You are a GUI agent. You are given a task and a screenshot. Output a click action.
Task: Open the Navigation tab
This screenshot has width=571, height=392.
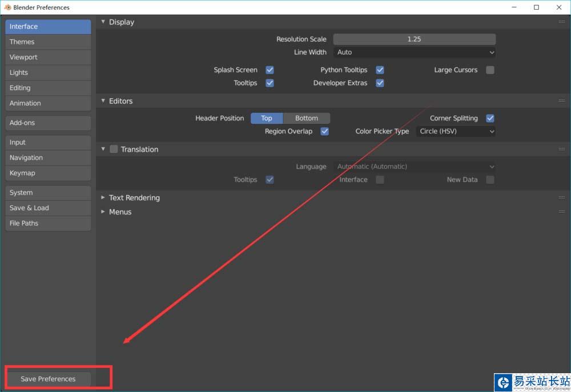(x=48, y=157)
